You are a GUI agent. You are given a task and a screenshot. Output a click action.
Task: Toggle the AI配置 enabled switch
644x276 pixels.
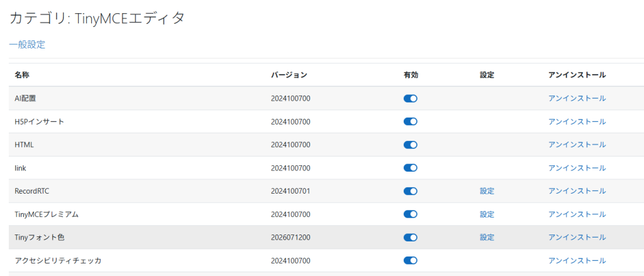coord(410,98)
